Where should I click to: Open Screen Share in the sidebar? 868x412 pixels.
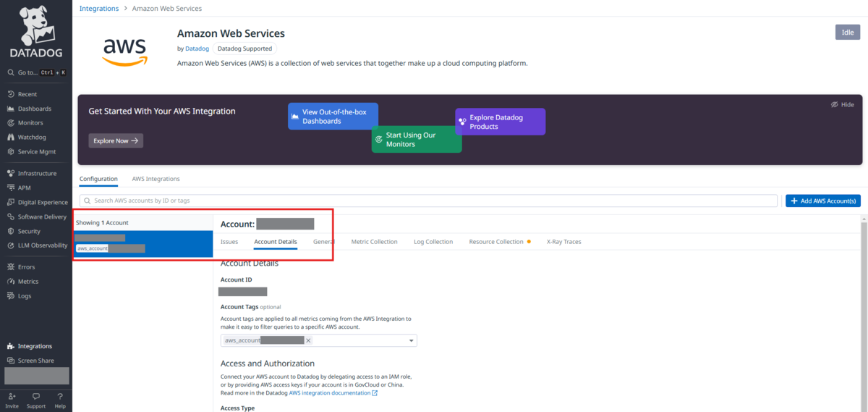(x=30, y=361)
